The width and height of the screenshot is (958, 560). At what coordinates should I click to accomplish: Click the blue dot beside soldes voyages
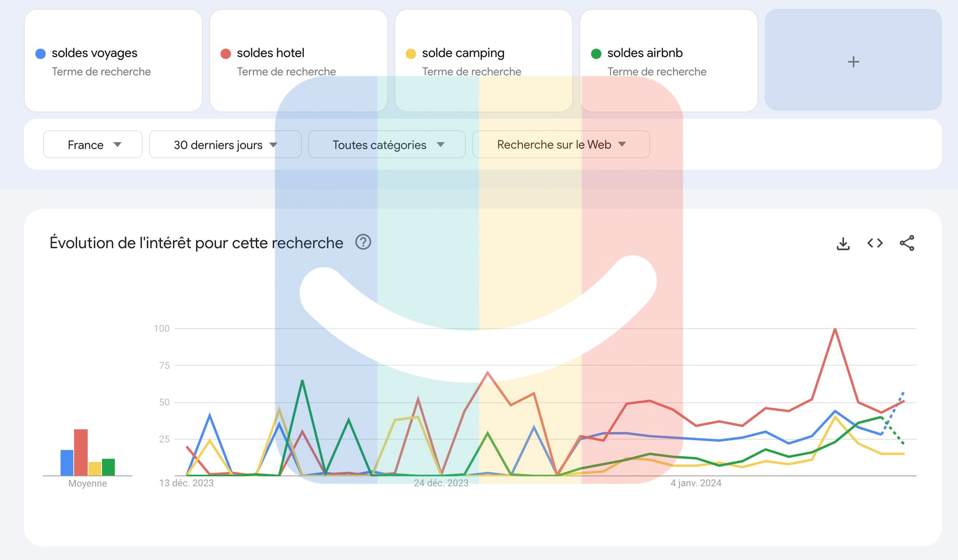pyautogui.click(x=41, y=54)
